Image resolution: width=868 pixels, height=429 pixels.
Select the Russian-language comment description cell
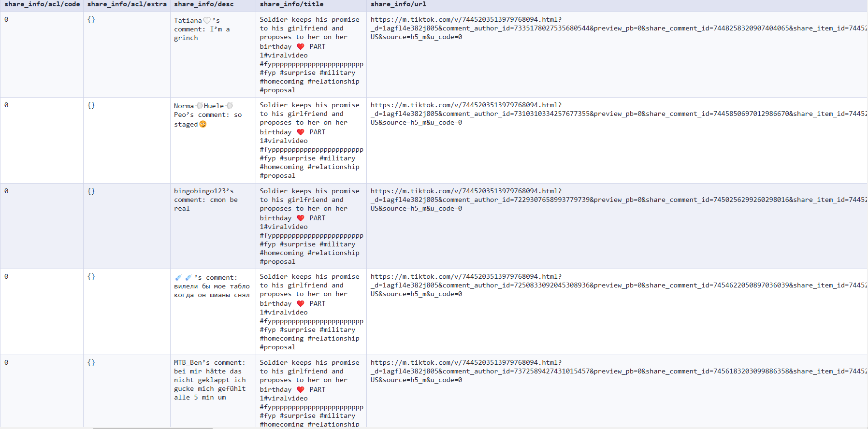pyautogui.click(x=213, y=312)
